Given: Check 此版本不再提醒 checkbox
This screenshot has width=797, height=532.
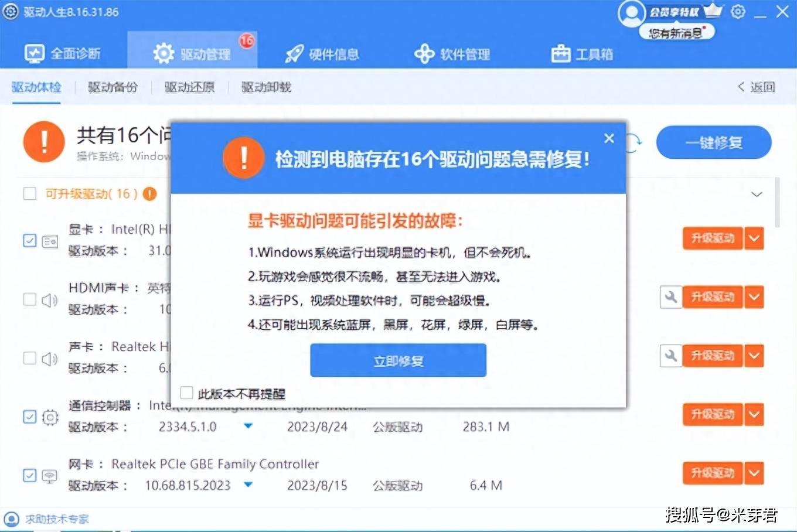Looking at the screenshot, I should click(x=186, y=393).
